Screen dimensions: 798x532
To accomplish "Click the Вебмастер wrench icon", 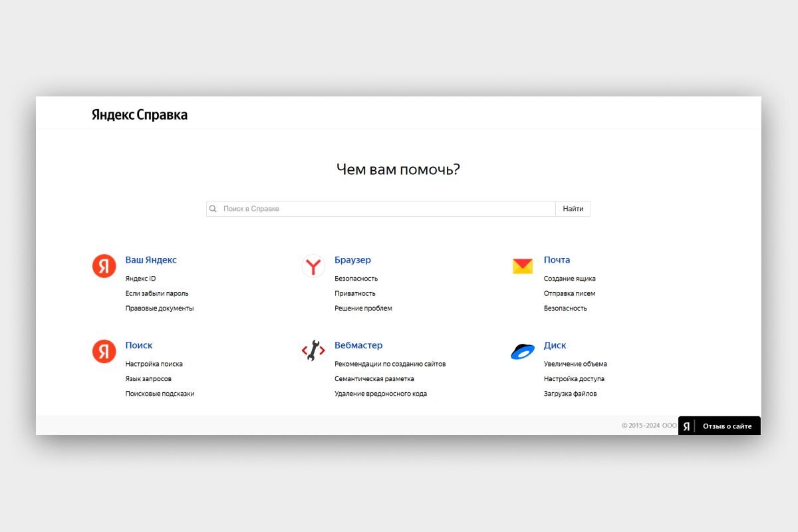I will click(x=313, y=350).
